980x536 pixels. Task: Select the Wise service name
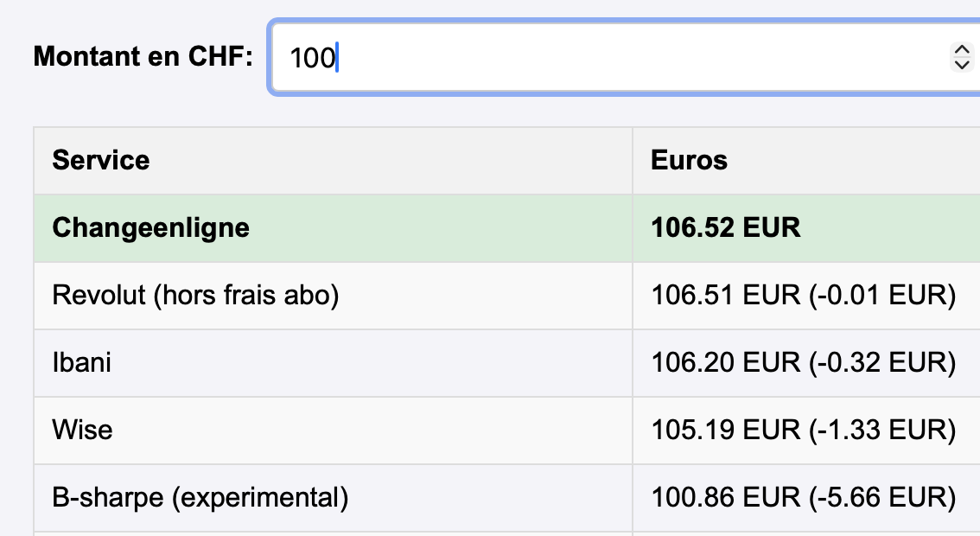[82, 430]
